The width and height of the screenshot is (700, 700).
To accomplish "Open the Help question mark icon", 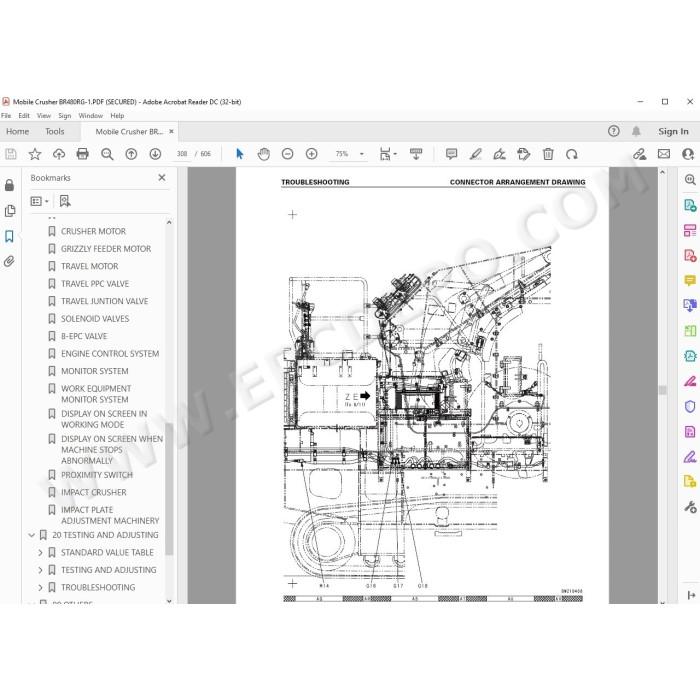I will [614, 131].
